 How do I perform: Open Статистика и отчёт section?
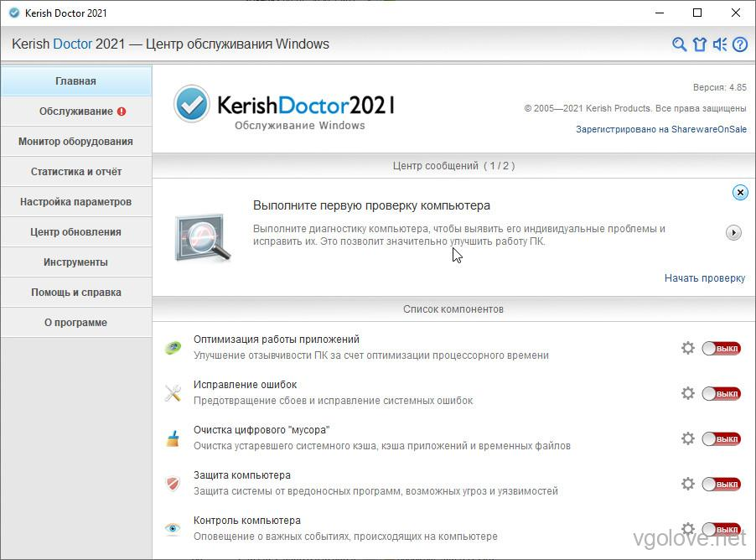76,172
